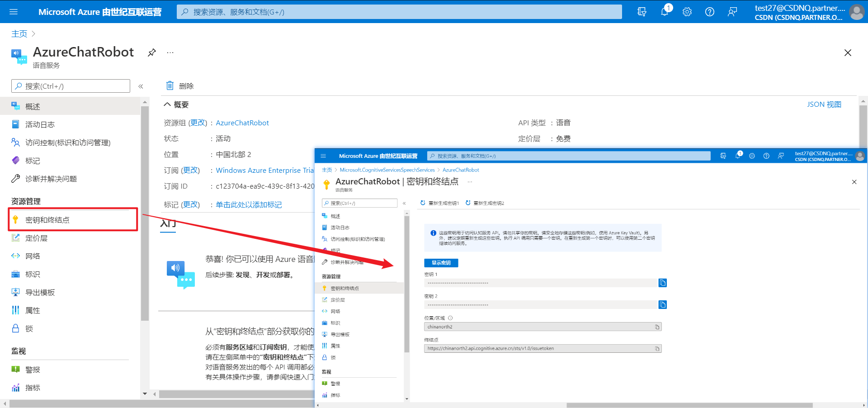This screenshot has width=868, height=408.
Task: Select 密钥和终结点 in the inset sidebar
Action: 359,288
